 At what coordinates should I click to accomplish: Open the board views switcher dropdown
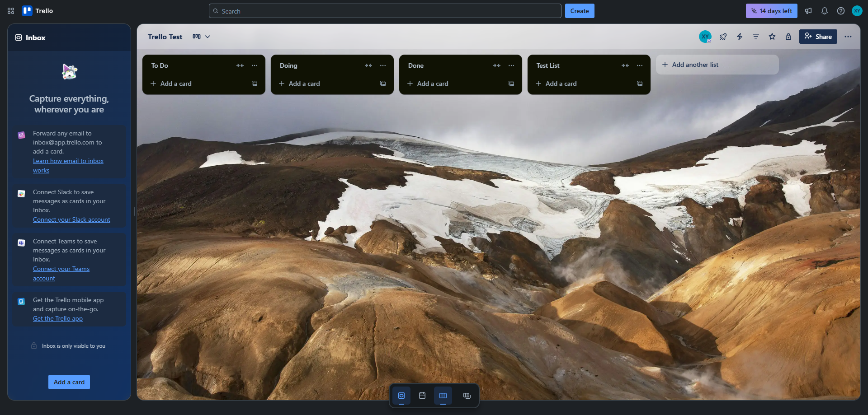pos(202,37)
